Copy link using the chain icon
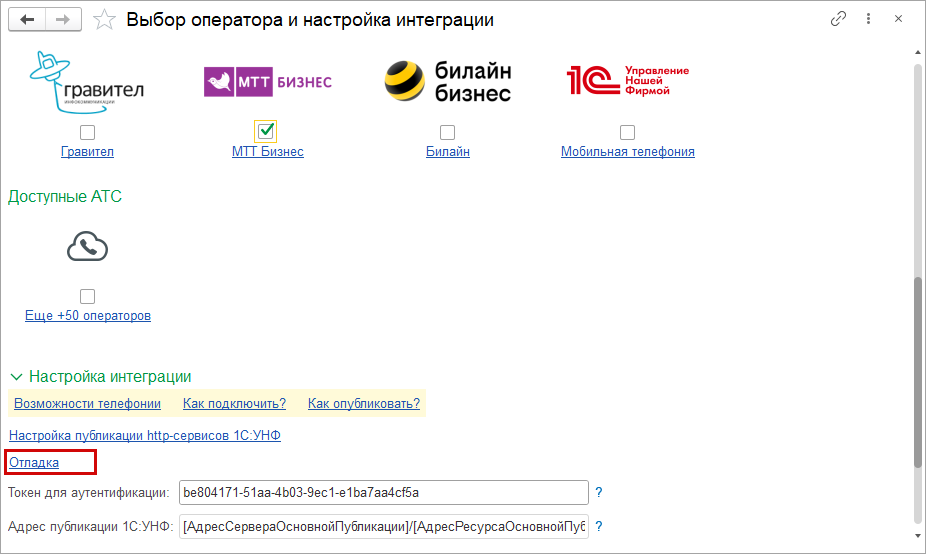Viewport: 926px width, 554px height. coord(839,20)
